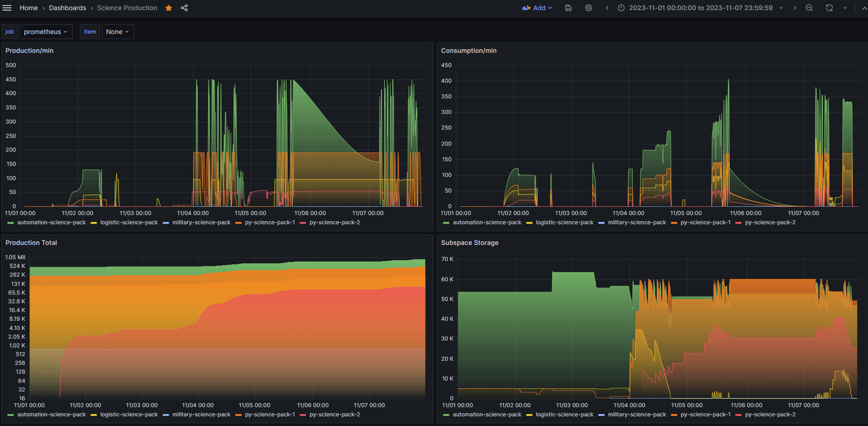Save the dashboard with disk icon

(568, 8)
